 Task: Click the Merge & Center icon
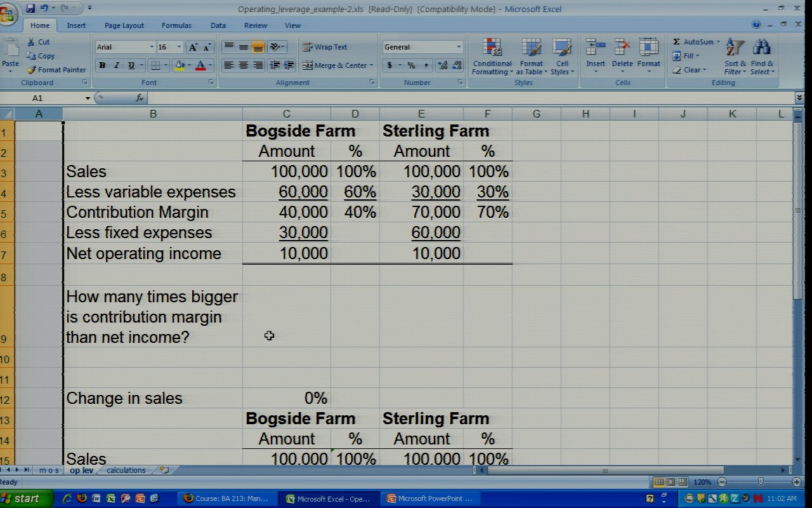click(x=308, y=65)
